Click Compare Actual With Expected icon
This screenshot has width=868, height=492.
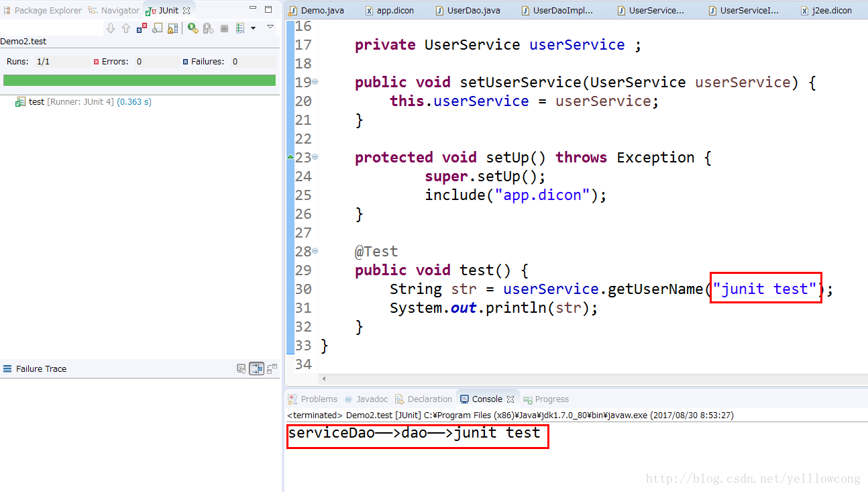click(x=272, y=368)
